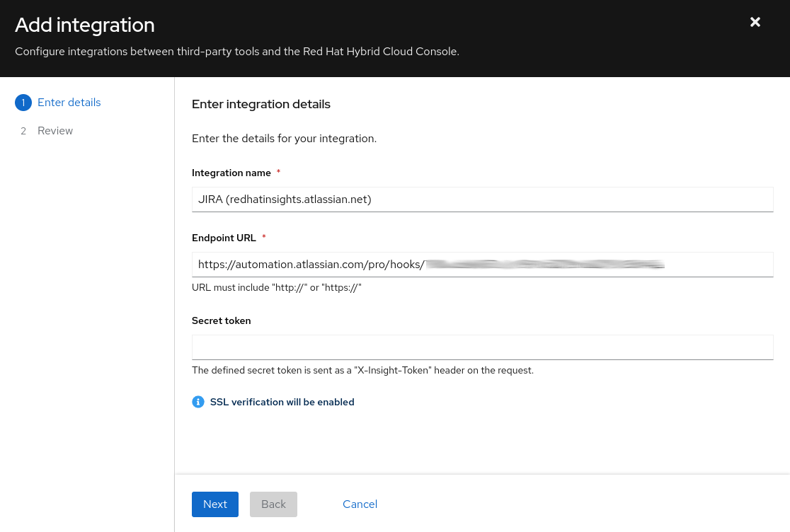The height and width of the screenshot is (532, 790).
Task: Click the disabled Back button
Action: (x=273, y=504)
